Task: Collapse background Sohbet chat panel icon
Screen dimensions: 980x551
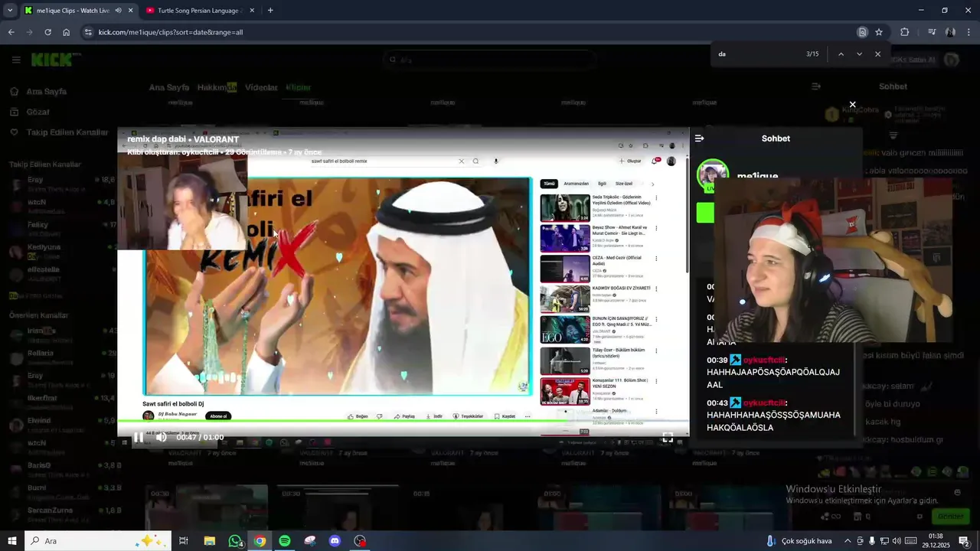Action: 816,86
